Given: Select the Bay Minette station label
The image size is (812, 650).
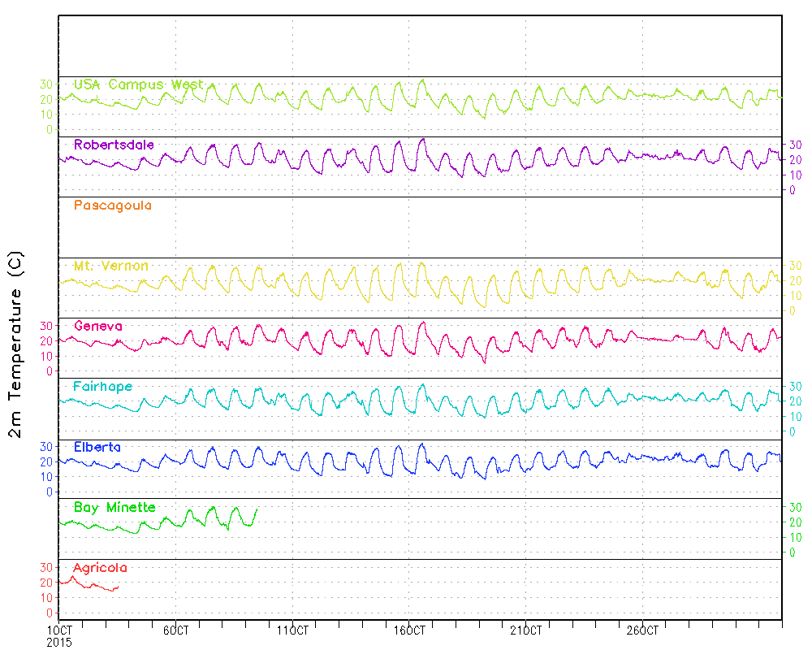Looking at the screenshot, I should tap(114, 507).
